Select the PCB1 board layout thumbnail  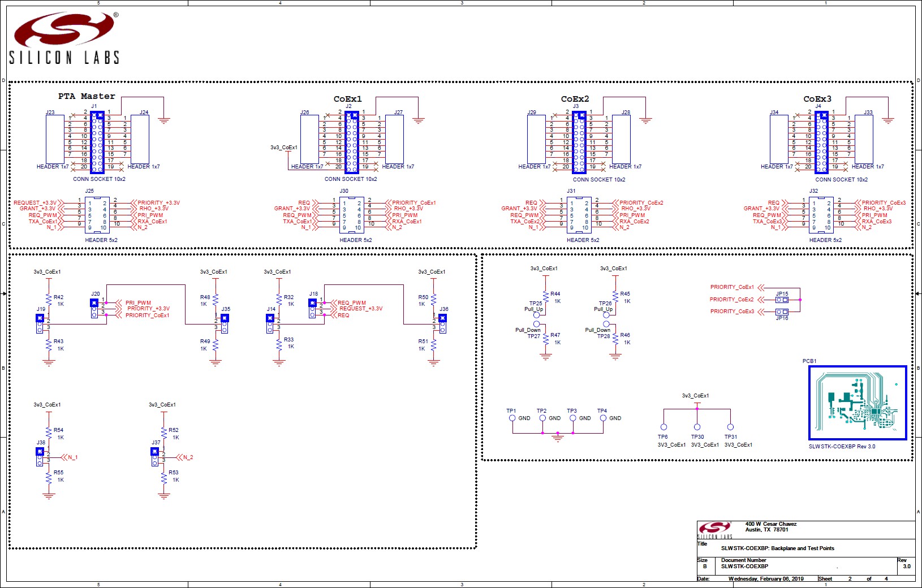click(x=858, y=403)
